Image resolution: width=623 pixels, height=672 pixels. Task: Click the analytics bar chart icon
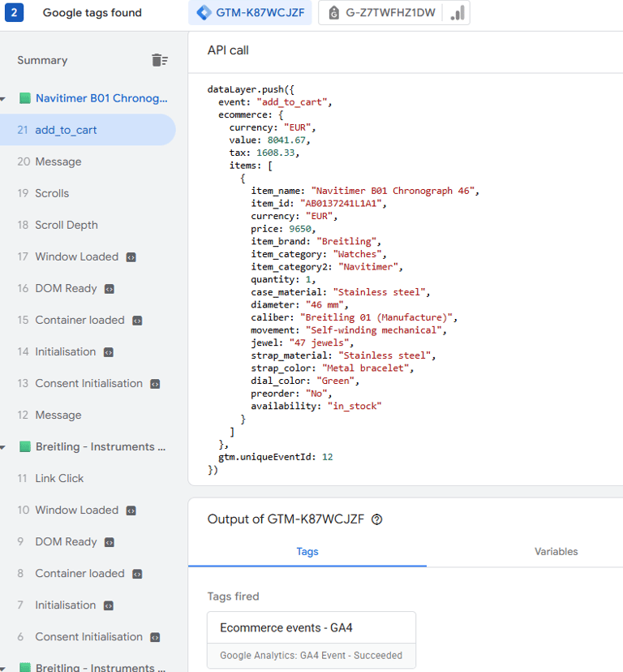(x=458, y=13)
